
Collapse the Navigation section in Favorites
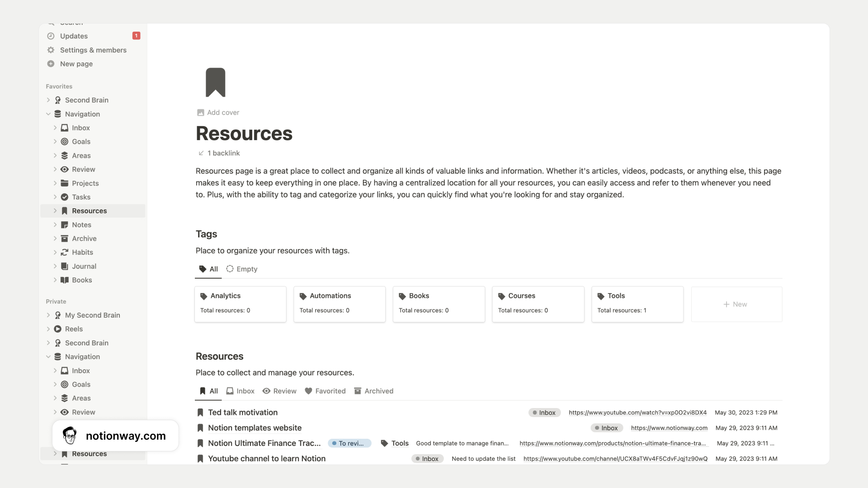point(48,114)
